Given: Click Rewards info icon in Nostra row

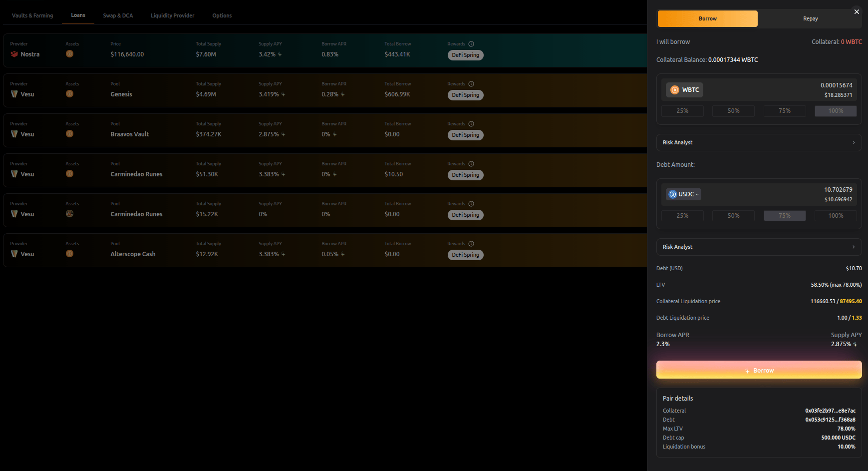Looking at the screenshot, I should click(471, 44).
